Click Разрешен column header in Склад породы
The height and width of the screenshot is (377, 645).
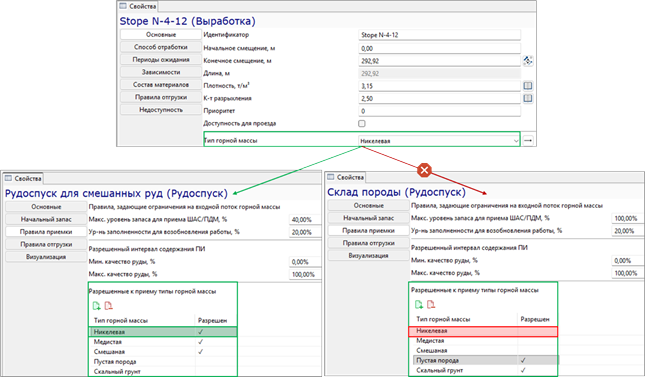[535, 319]
